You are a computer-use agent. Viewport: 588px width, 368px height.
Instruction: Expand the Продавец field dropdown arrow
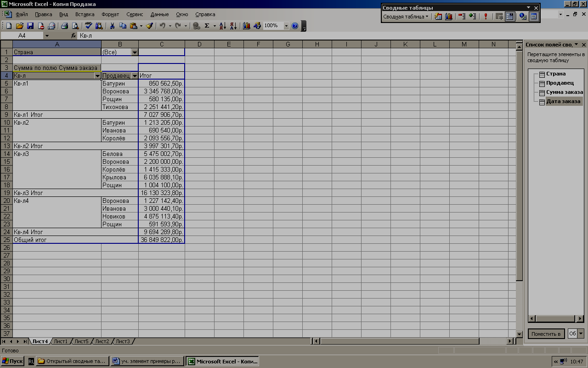click(x=135, y=76)
